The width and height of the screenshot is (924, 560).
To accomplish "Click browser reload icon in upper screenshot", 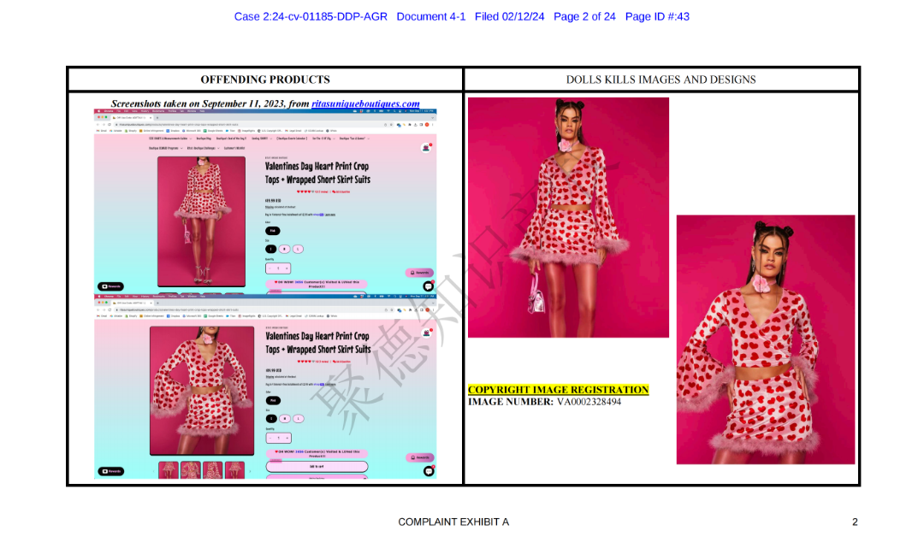I will [110, 125].
